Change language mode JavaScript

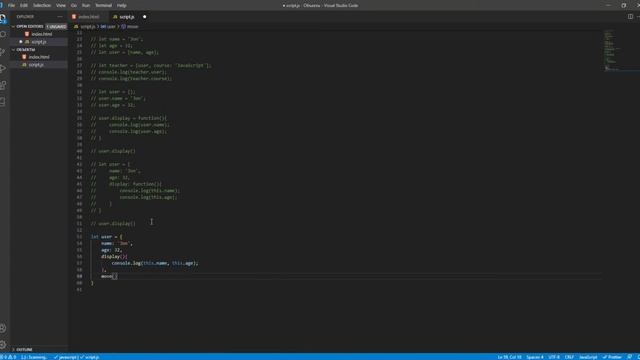(588, 357)
